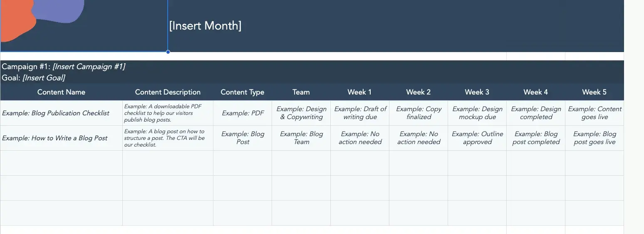Image resolution: width=644 pixels, height=234 pixels.
Task: Select the Team column header
Action: [x=301, y=92]
